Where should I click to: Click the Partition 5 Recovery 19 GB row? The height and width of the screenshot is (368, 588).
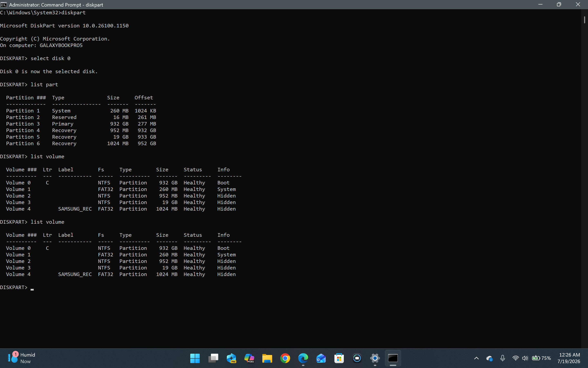coord(81,137)
